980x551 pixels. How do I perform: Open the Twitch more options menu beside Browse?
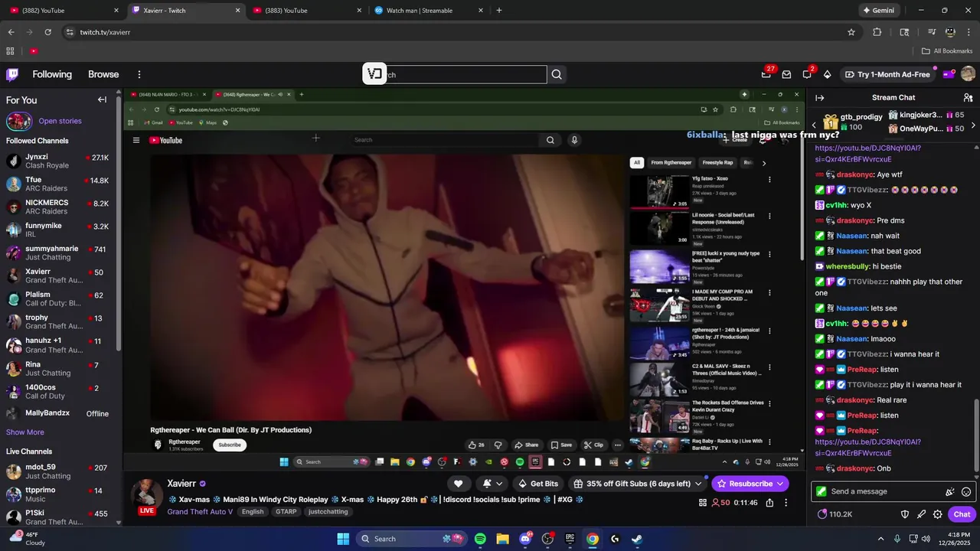click(139, 74)
